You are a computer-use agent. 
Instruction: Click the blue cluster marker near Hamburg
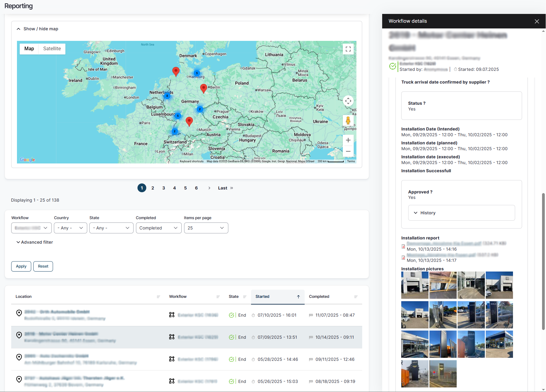[197, 73]
